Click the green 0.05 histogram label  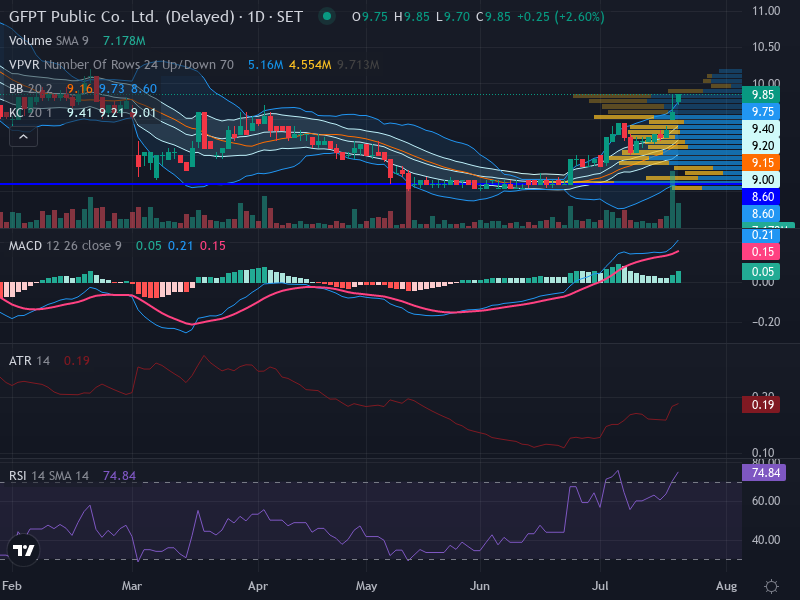(x=762, y=271)
